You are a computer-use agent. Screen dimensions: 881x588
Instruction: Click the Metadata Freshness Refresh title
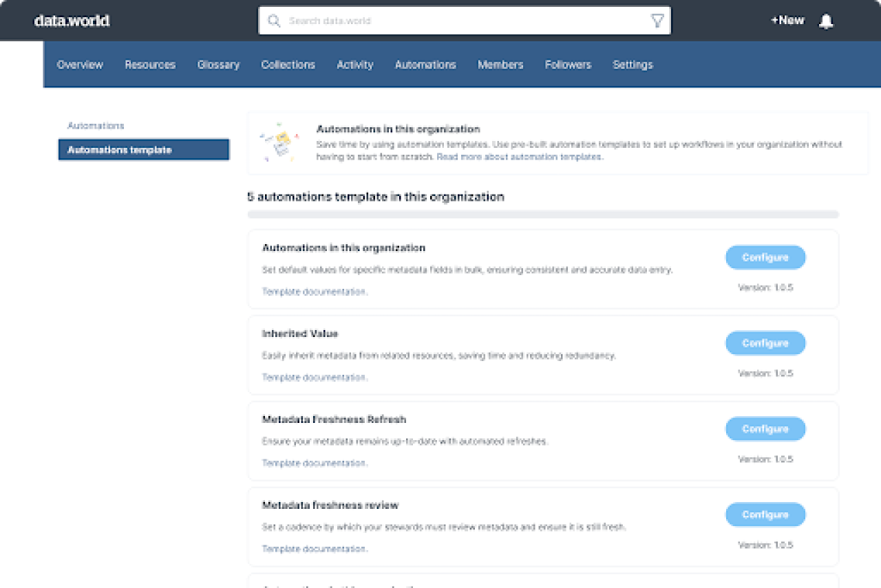pos(334,420)
